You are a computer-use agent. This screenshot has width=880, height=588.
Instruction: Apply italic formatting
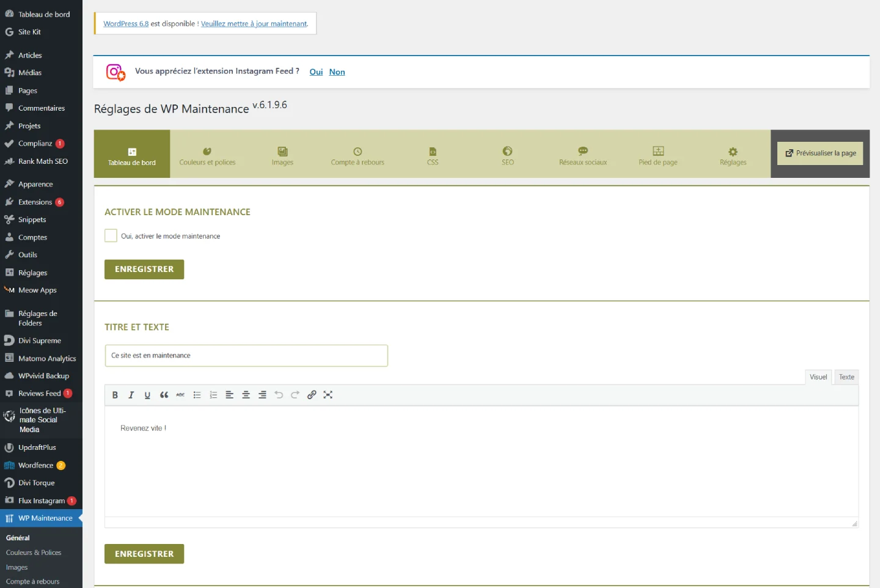[131, 394]
